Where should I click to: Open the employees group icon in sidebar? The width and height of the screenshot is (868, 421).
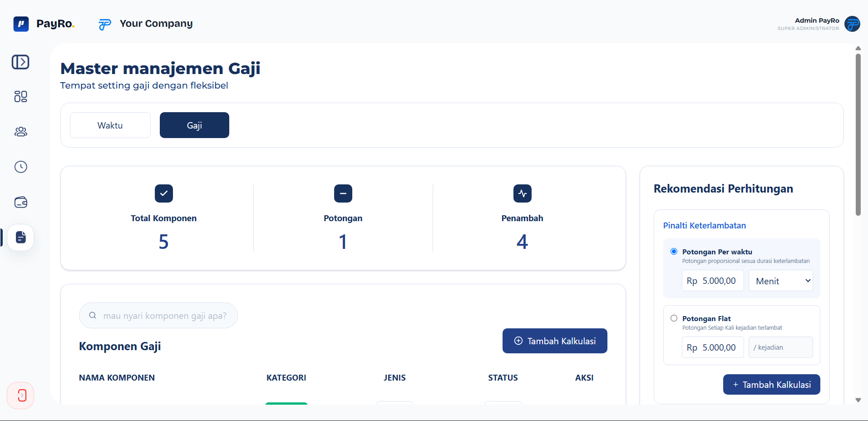point(20,132)
